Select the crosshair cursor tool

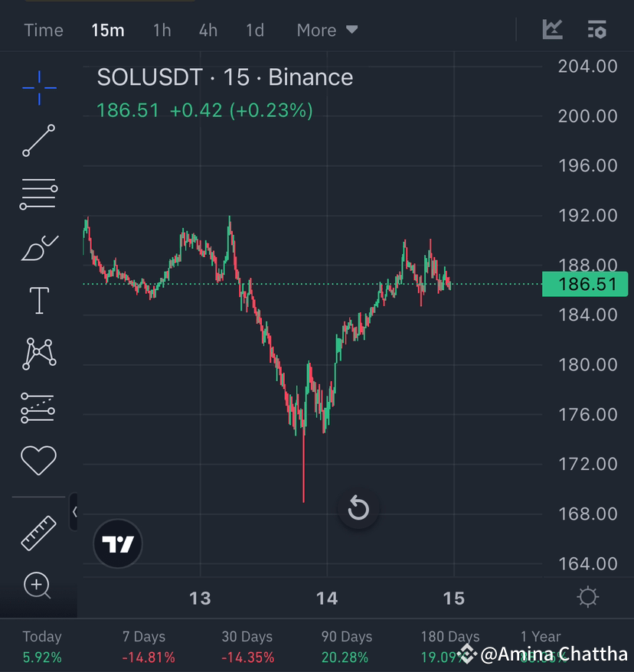38,89
